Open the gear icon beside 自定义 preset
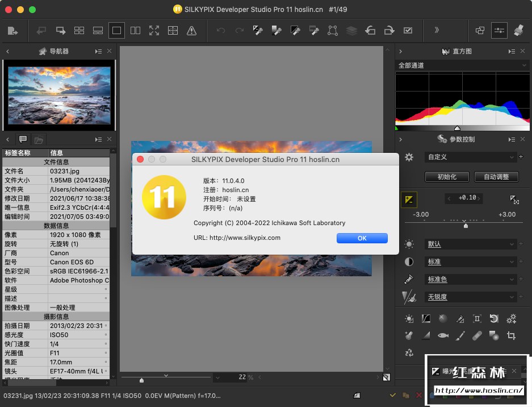The width and height of the screenshot is (532, 407). tap(409, 157)
